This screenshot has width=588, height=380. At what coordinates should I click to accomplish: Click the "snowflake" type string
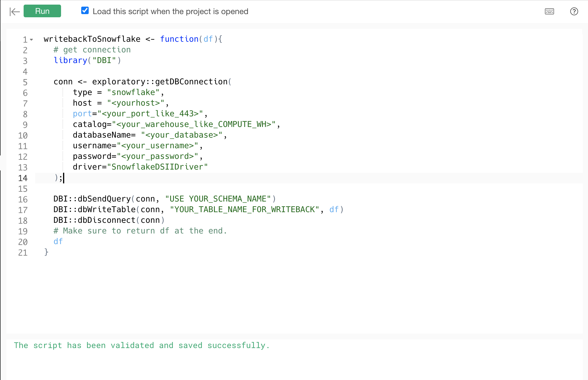tap(133, 92)
